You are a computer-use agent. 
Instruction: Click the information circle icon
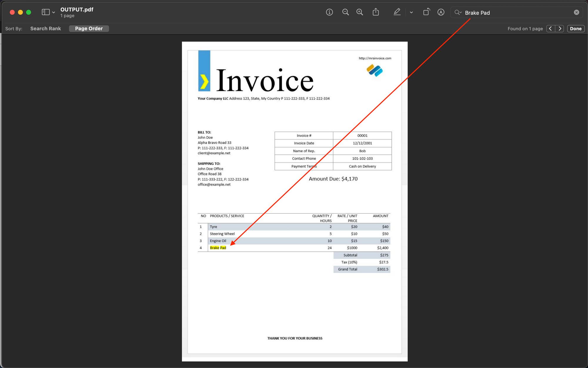tap(329, 12)
